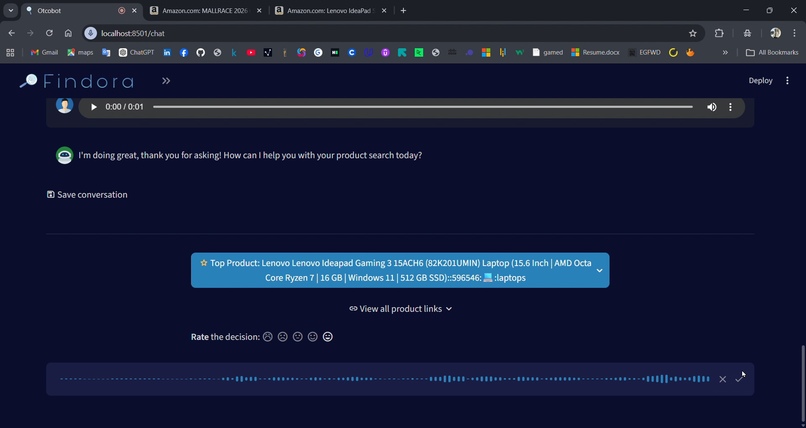This screenshot has height=428, width=806.
Task: Confirm the voice recording with the checkmark
Action: point(739,379)
